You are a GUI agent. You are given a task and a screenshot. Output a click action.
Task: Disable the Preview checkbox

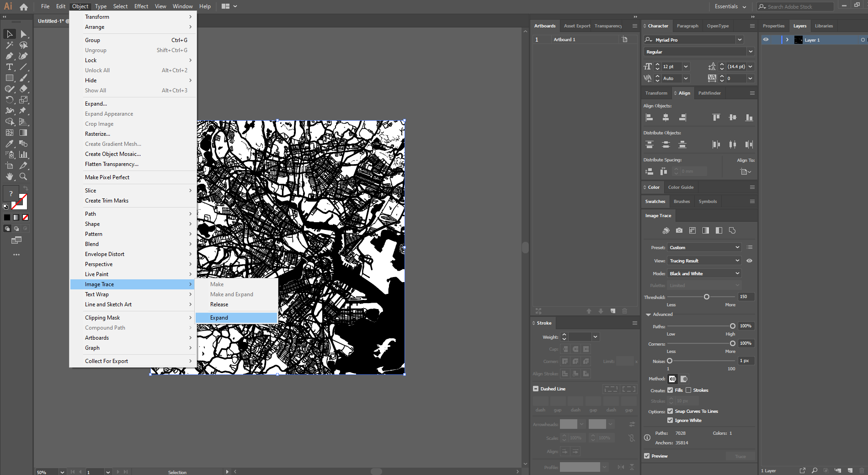(x=647, y=456)
